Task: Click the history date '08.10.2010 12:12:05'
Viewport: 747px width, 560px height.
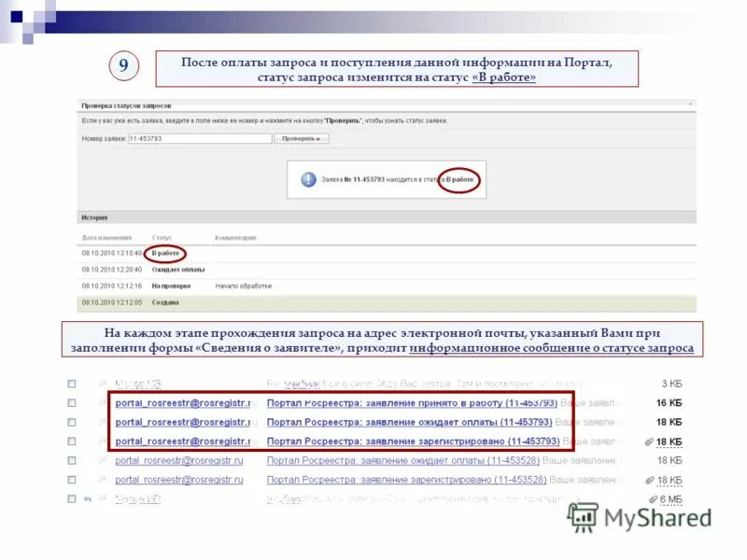Action: (112, 302)
